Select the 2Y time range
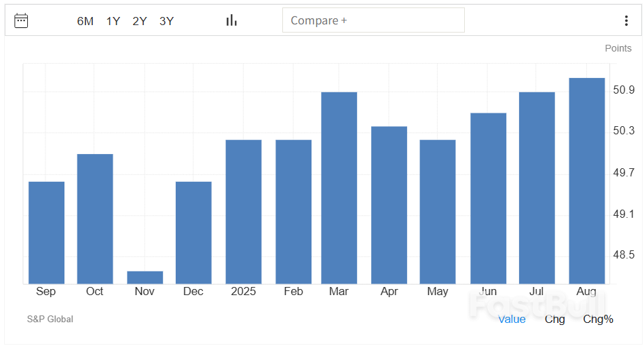644x346 pixels. pos(140,21)
